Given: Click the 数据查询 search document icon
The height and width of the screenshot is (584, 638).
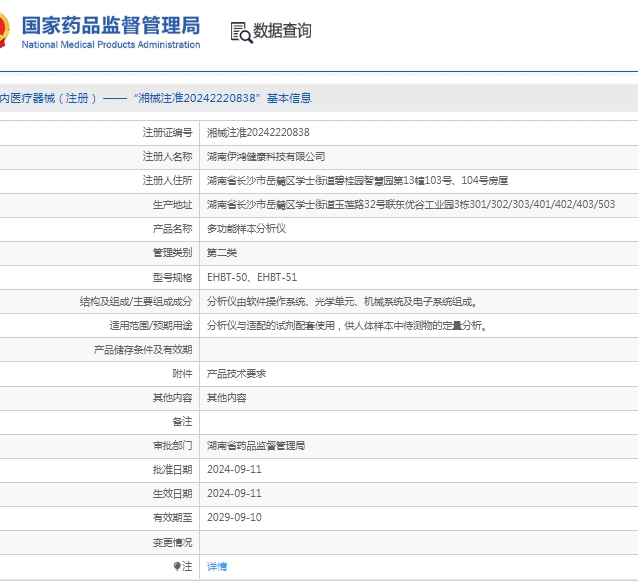Looking at the screenshot, I should click(242, 32).
